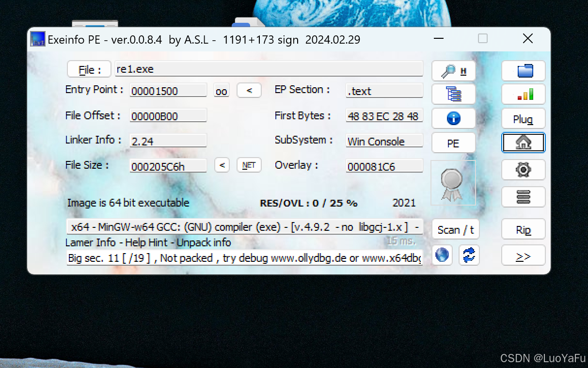The height and width of the screenshot is (368, 588).
Task: Click the Linker Info : label
Action: coord(93,140)
